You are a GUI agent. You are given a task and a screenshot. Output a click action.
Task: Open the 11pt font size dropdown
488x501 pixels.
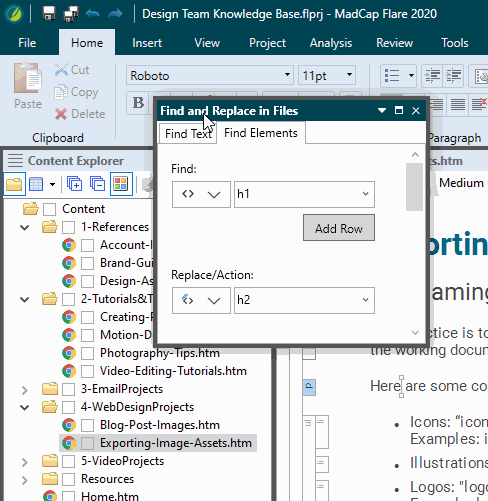(x=349, y=75)
